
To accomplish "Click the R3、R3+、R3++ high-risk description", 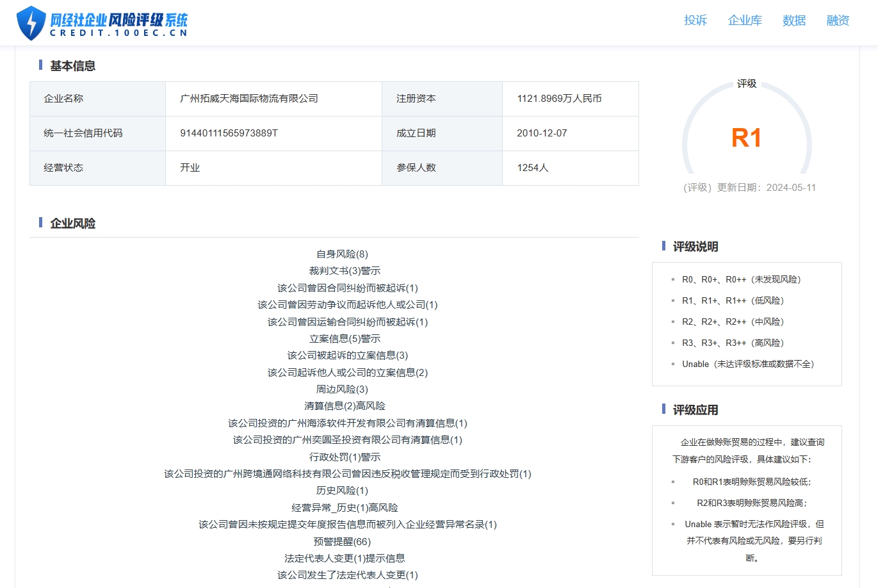I will point(733,343).
